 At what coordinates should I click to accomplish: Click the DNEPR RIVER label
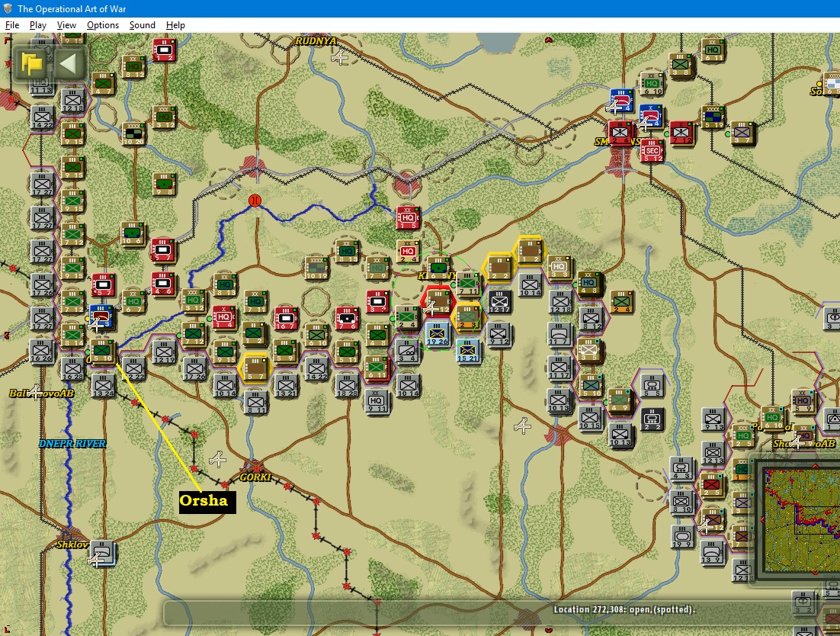(72, 444)
